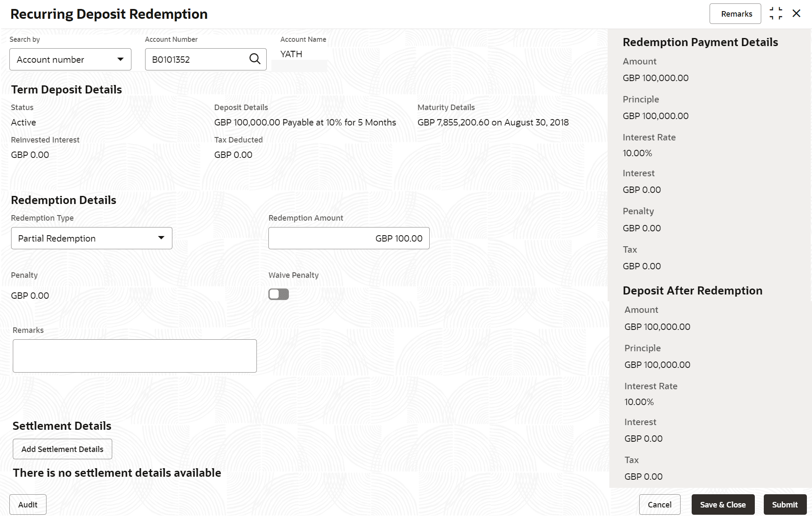The image size is (812, 519).
Task: Click the account number search magnifier icon
Action: click(x=255, y=59)
